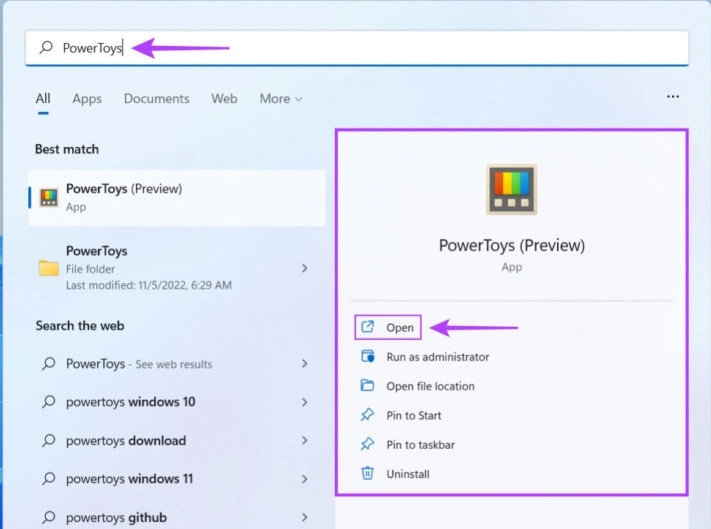Choose Uninstall
Screen dimensions: 711x529
click(408, 474)
